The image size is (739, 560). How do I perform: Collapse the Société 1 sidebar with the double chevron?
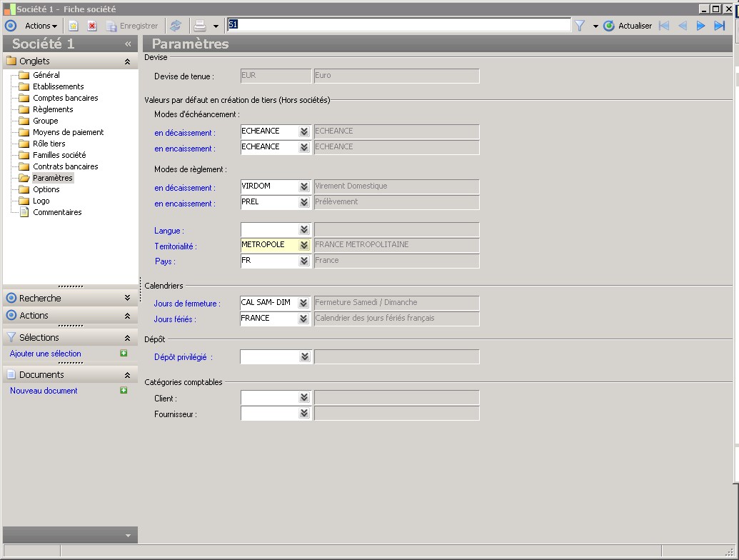pos(129,44)
